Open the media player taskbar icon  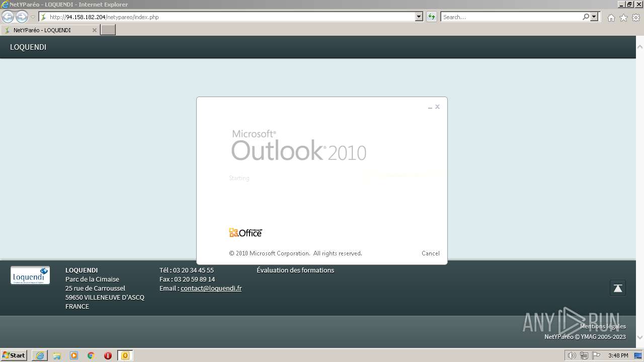point(74,355)
